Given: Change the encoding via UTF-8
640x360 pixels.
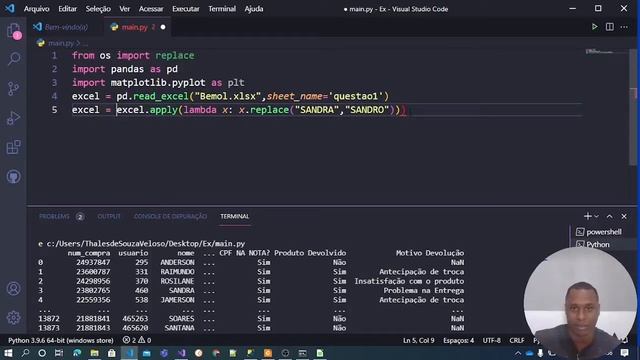Looking at the screenshot, I should pos(491,340).
